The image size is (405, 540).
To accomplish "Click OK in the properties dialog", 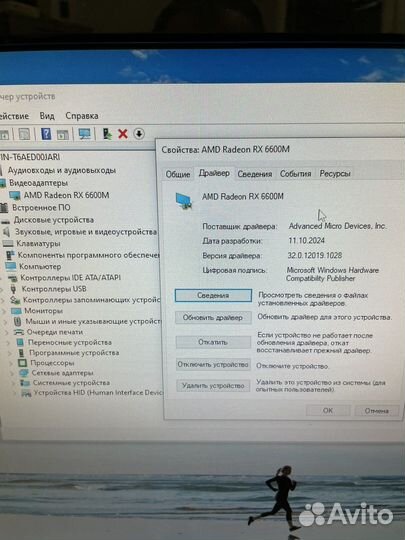I will coord(328,411).
